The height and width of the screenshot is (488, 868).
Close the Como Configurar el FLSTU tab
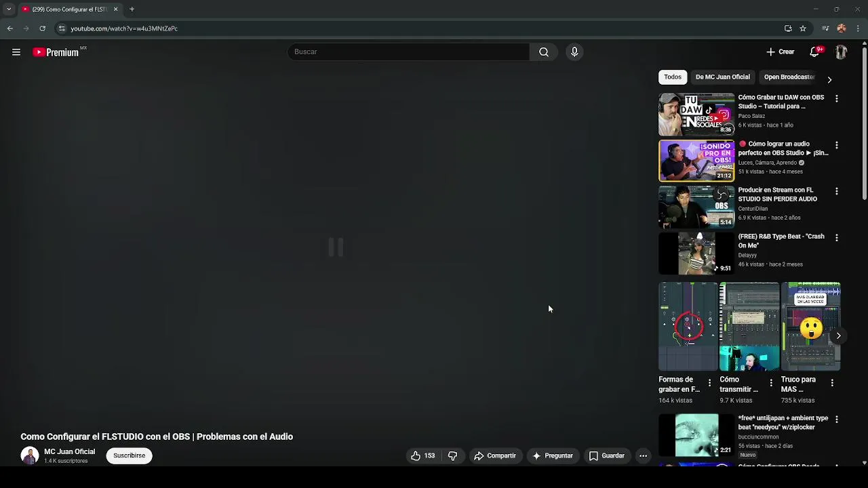[115, 9]
